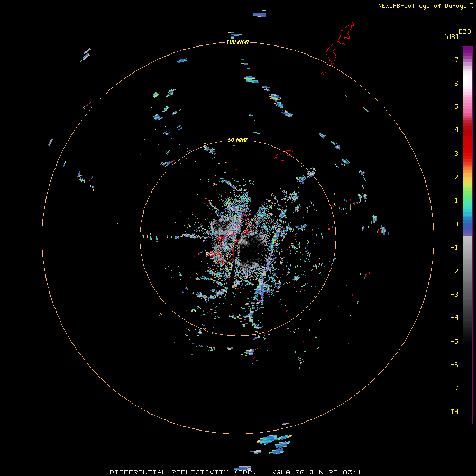This screenshot has height=476, width=476.
Task: Select the 1 value on color scale
Action: tap(456, 200)
